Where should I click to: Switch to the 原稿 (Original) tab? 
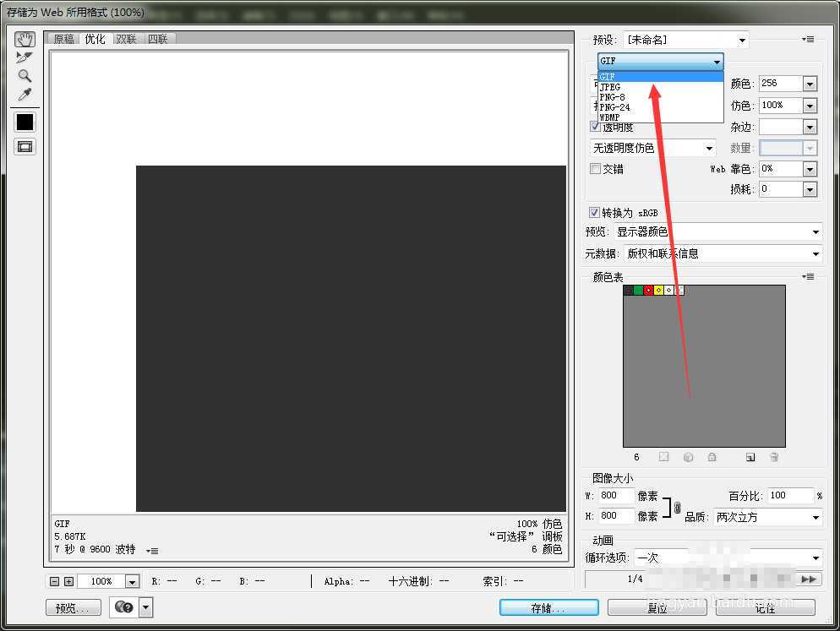63,38
